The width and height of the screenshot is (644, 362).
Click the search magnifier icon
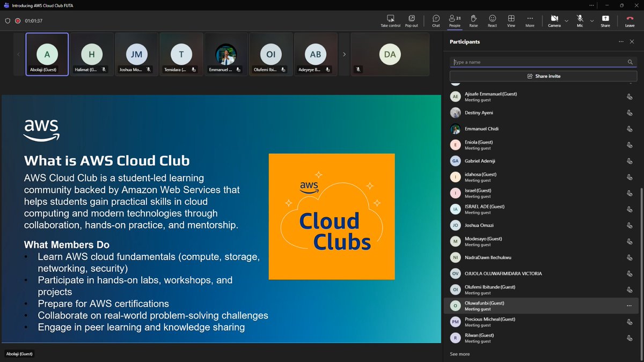[x=630, y=62]
